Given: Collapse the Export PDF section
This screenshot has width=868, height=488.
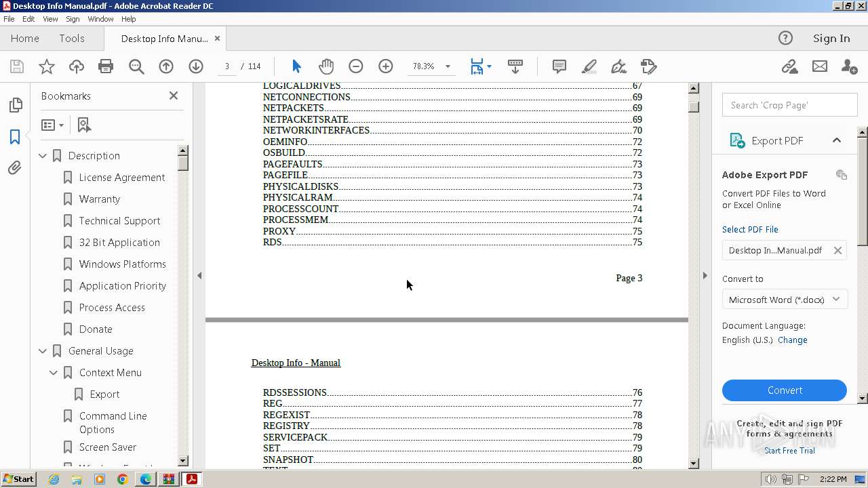Looking at the screenshot, I should click(837, 140).
